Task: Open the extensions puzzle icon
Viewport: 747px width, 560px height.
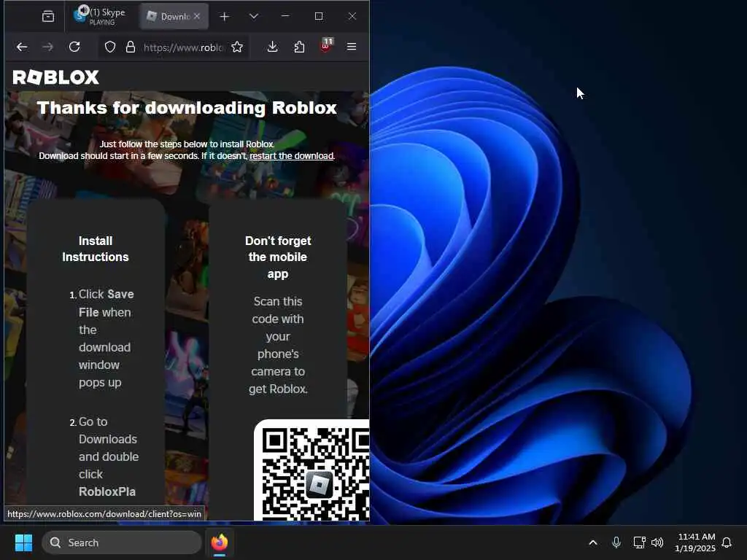Action: [x=299, y=47]
